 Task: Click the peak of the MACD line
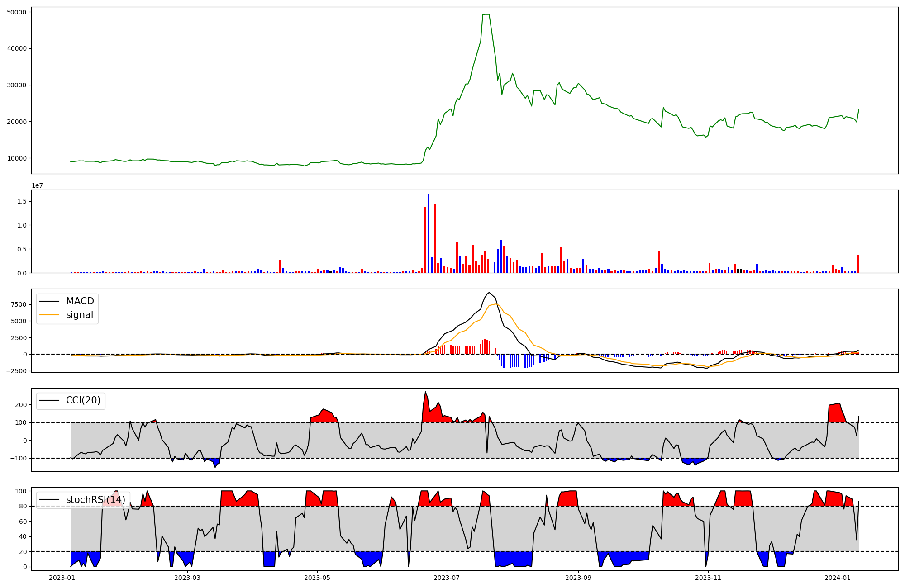tap(489, 293)
